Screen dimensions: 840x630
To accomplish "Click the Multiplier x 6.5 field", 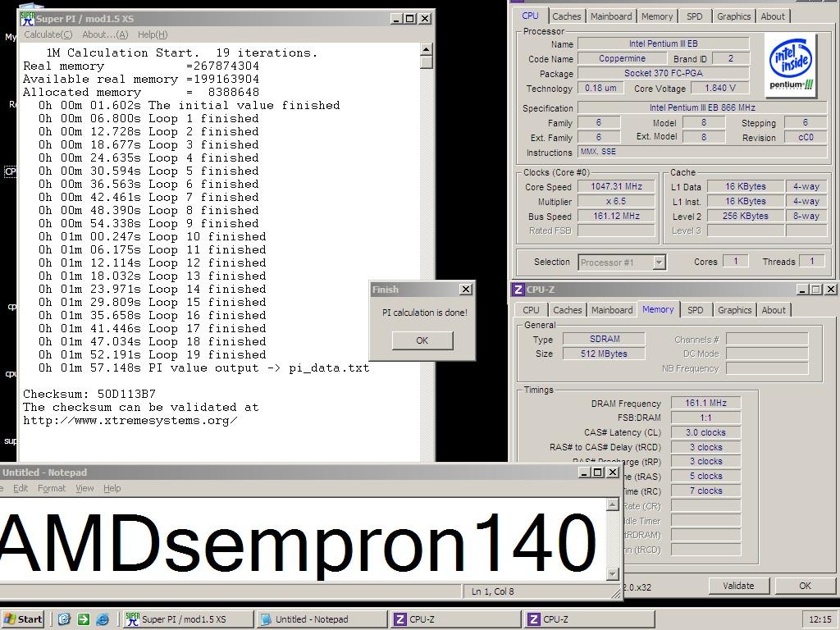I will click(x=616, y=202).
